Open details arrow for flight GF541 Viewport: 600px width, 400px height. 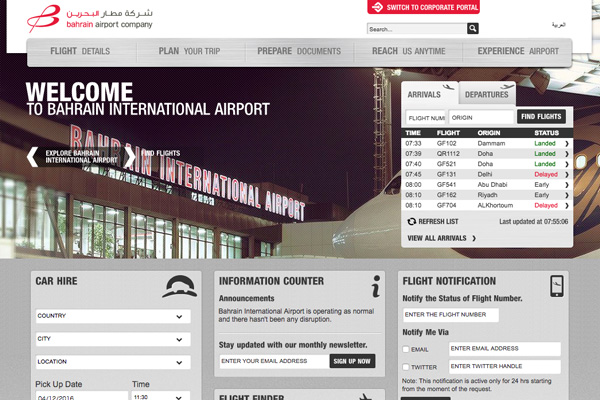pyautogui.click(x=567, y=185)
